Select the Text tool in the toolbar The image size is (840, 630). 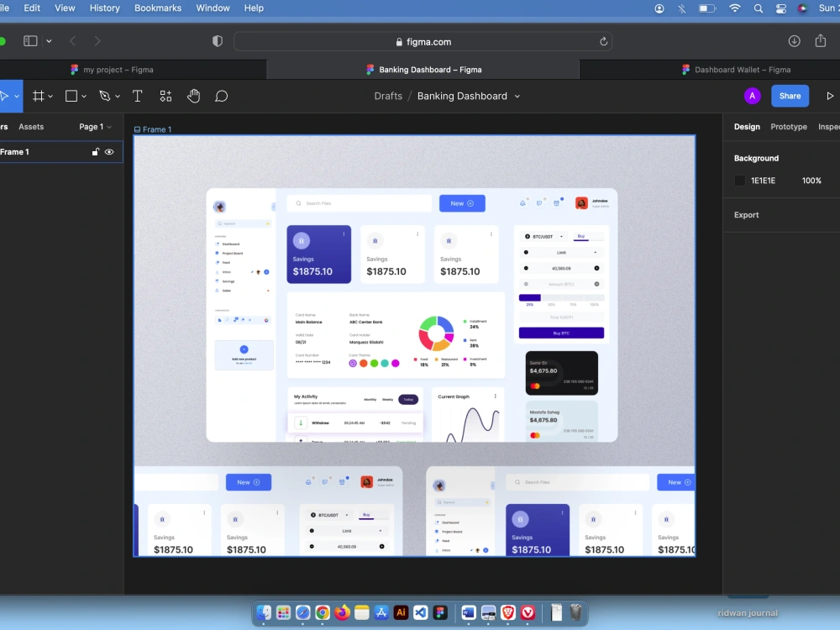pyautogui.click(x=137, y=96)
